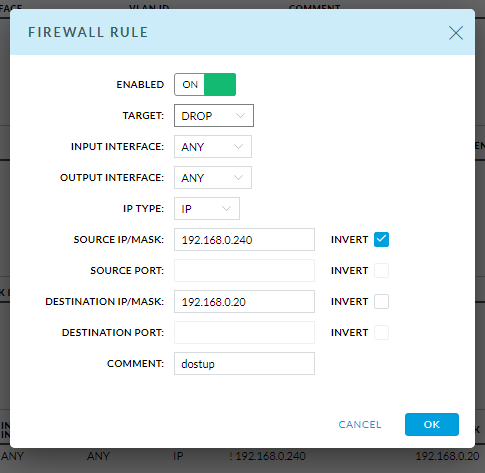This screenshot has height=473, width=485.
Task: Expand the Input Interface ANY dropdown
Action: tap(213, 146)
